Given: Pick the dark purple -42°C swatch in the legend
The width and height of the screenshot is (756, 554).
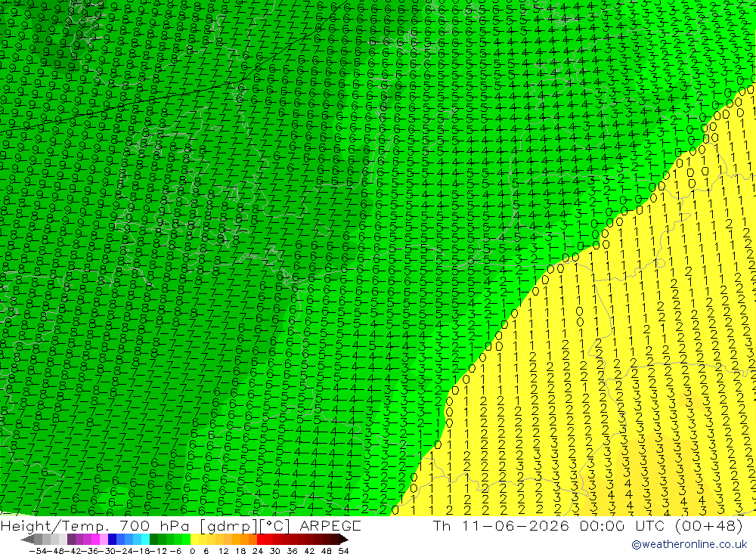Looking at the screenshot, I should [71, 539].
